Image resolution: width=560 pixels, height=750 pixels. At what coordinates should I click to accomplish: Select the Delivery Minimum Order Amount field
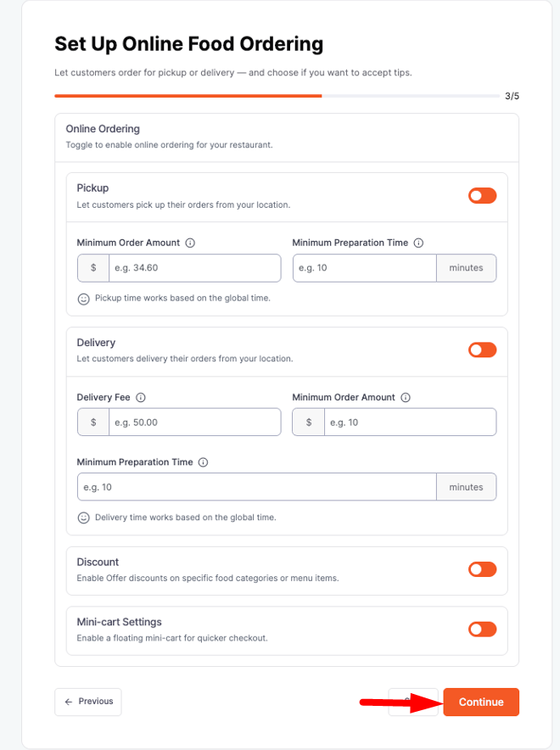(x=410, y=423)
